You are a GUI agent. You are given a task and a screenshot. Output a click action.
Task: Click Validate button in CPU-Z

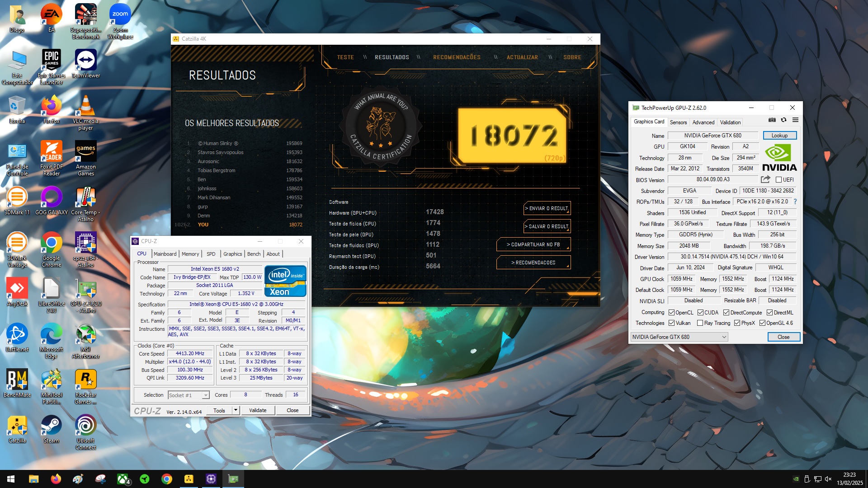point(258,410)
